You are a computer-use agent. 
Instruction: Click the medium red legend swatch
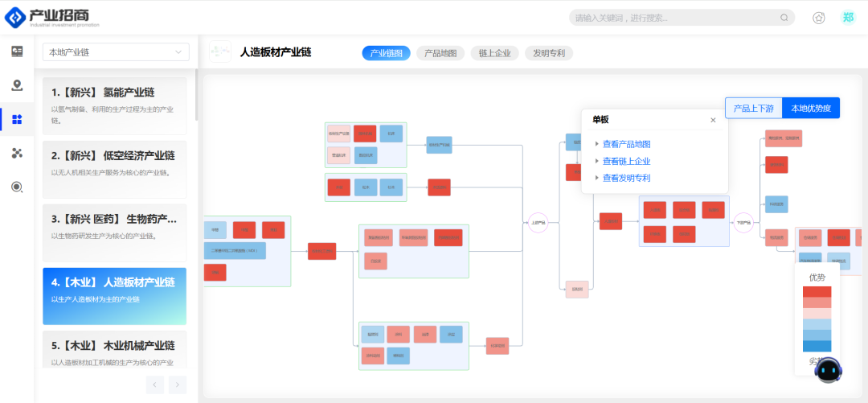click(817, 302)
